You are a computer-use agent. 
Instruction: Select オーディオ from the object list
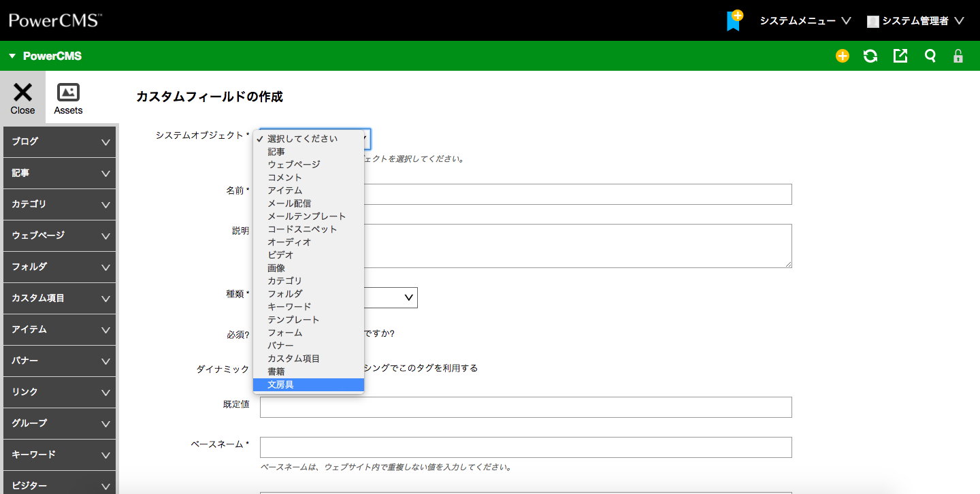coord(308,242)
